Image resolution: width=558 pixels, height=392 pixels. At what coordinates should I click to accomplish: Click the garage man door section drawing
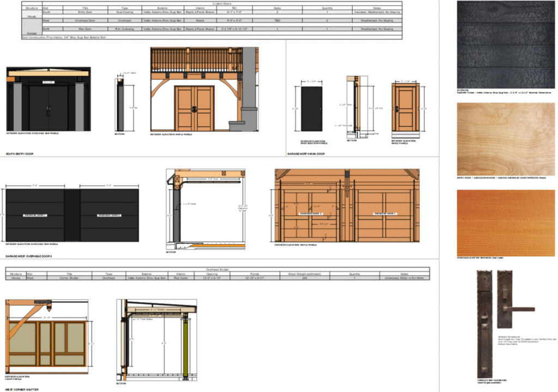pyautogui.click(x=354, y=106)
